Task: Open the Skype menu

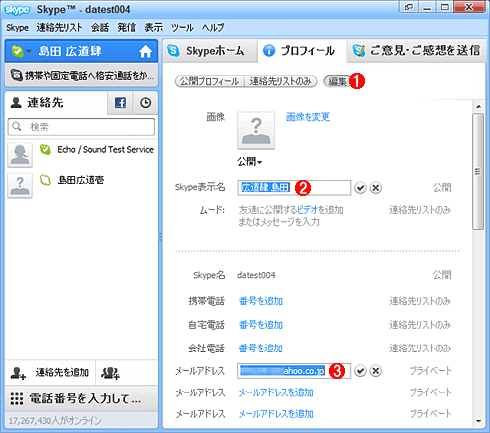Action: pos(17,28)
